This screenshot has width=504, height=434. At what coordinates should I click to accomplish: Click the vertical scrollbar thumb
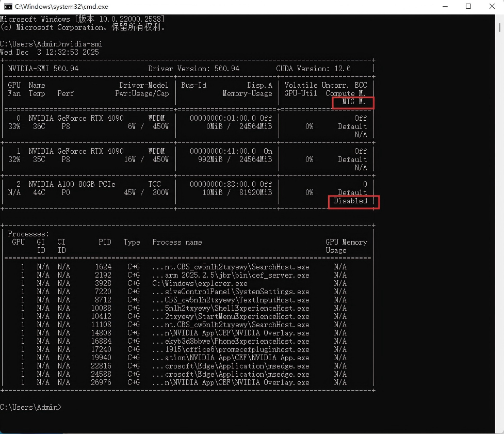pyautogui.click(x=499, y=27)
